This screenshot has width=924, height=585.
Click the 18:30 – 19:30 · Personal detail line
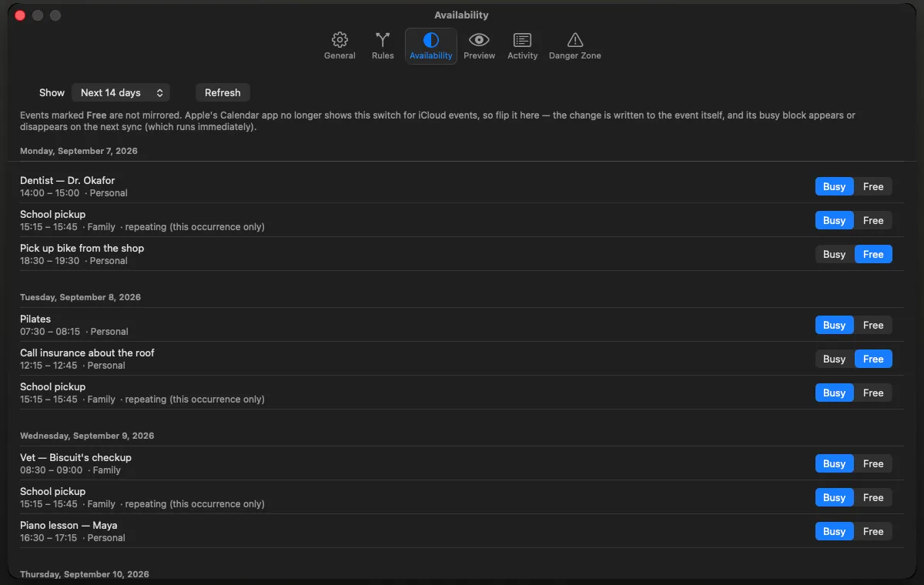point(74,261)
